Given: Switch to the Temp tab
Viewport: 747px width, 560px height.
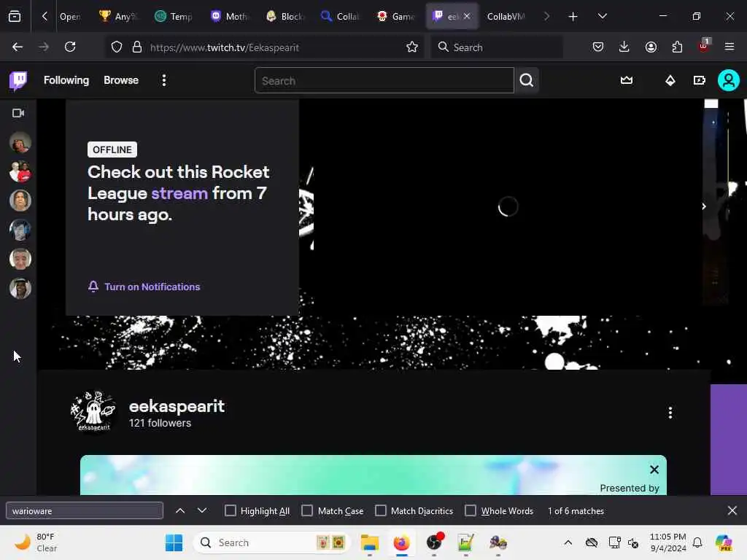Looking at the screenshot, I should pyautogui.click(x=174, y=16).
